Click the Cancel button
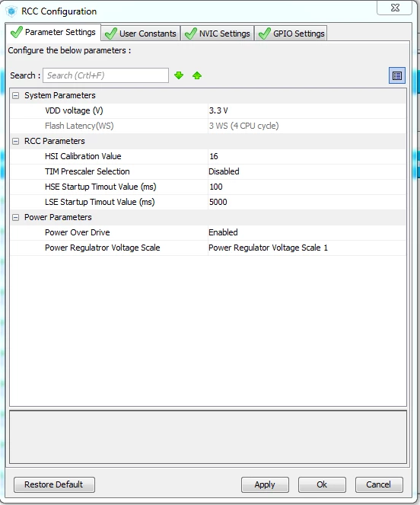The image size is (420, 505). [x=379, y=484]
